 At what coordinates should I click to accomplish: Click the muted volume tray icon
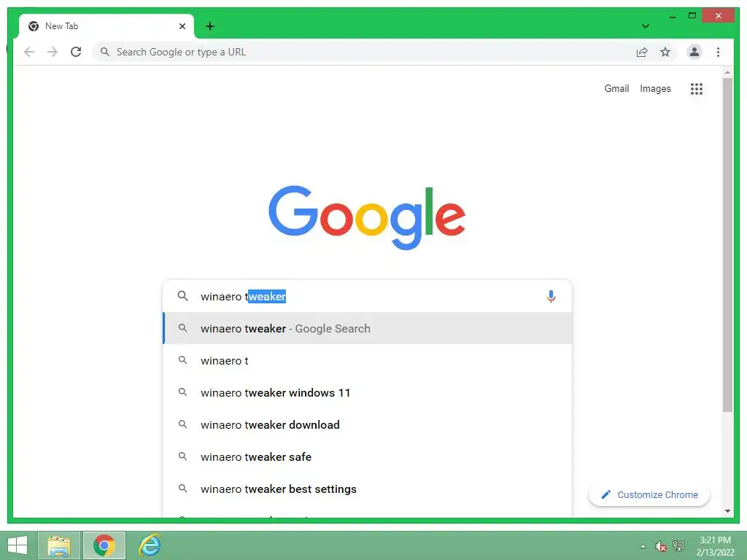pyautogui.click(x=660, y=546)
